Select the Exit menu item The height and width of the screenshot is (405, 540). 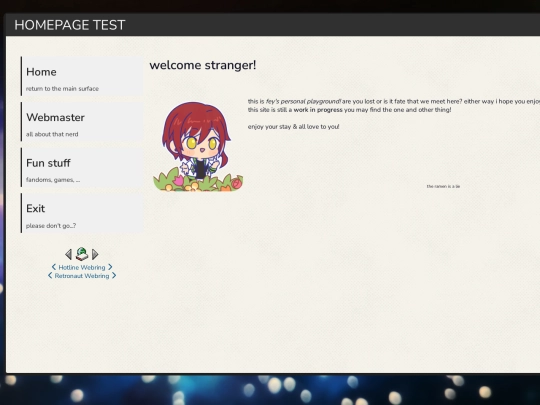point(82,213)
